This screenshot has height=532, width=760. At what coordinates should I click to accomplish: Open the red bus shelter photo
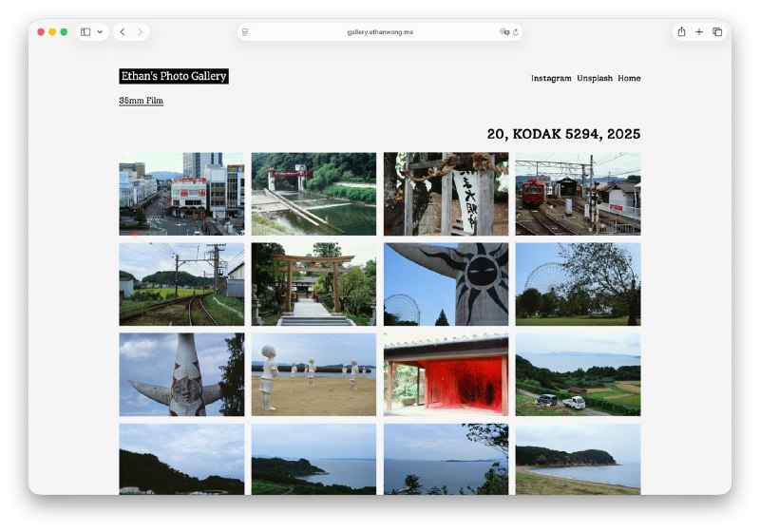click(446, 374)
